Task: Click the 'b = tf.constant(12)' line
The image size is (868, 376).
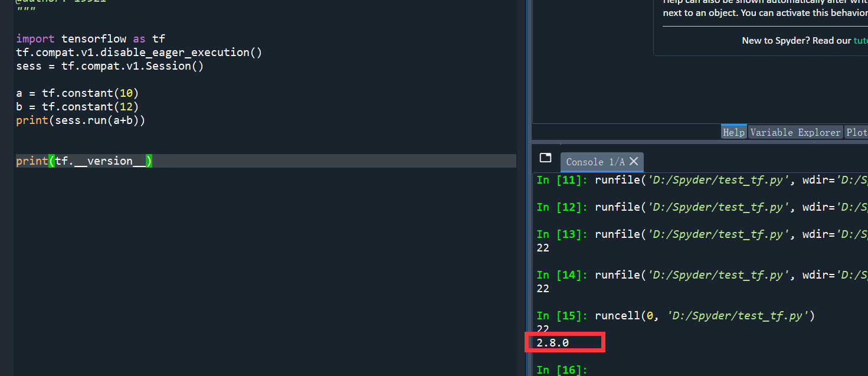Action: [77, 107]
